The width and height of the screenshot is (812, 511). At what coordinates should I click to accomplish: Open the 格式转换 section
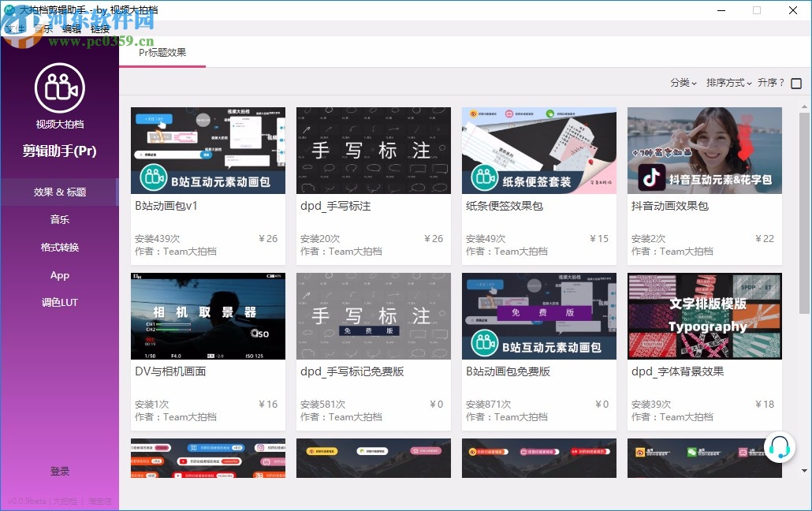59,247
